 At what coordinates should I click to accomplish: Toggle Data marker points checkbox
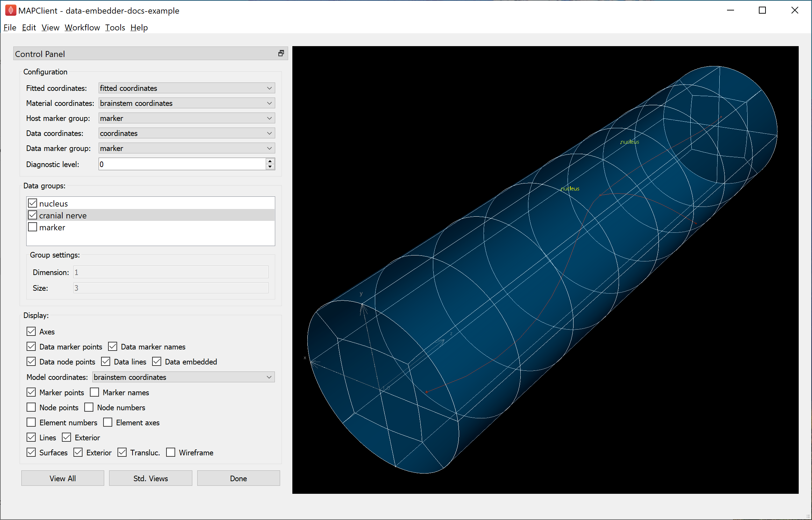[31, 346]
